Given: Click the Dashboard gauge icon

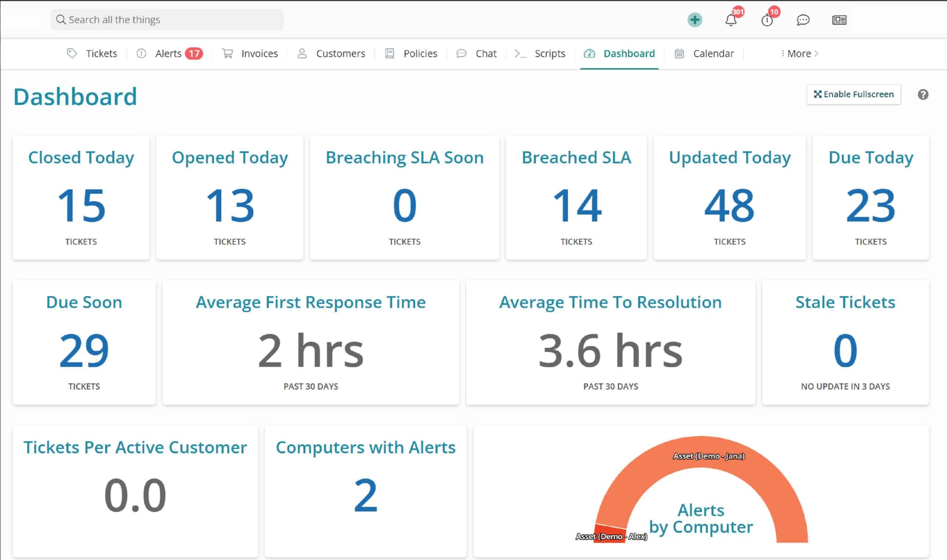Looking at the screenshot, I should [589, 53].
